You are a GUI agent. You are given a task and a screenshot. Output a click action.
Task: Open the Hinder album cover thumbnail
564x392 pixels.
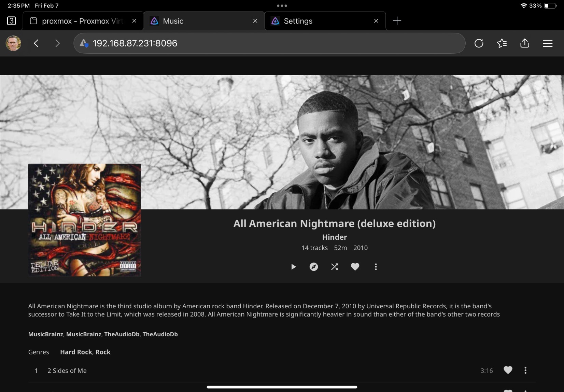(84, 220)
